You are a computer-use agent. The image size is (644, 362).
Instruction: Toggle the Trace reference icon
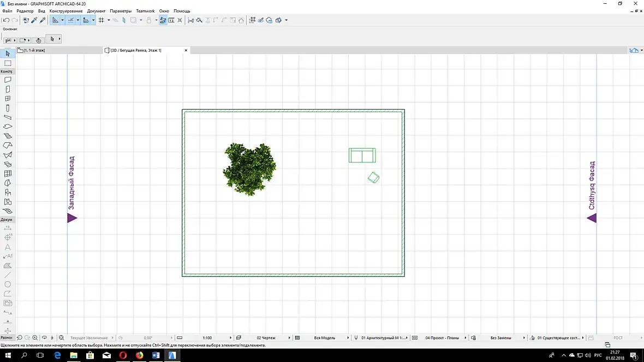point(134,20)
